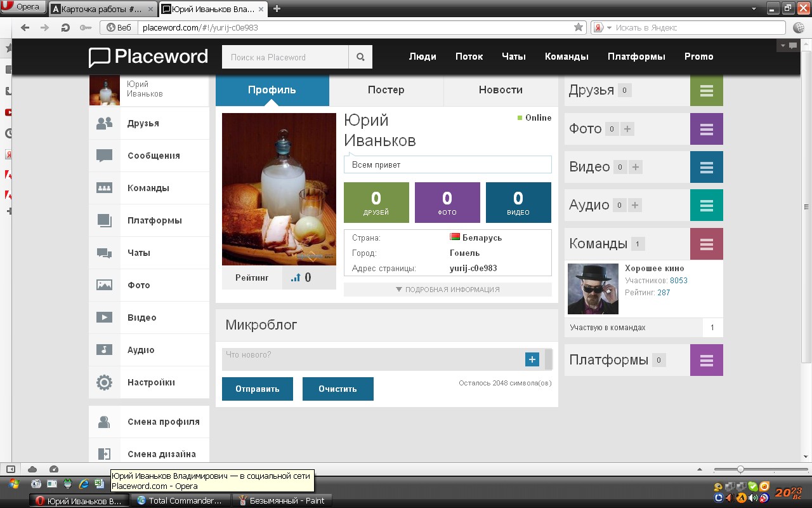
Task: Click Смена профиля in the left sidebar
Action: pos(149,422)
